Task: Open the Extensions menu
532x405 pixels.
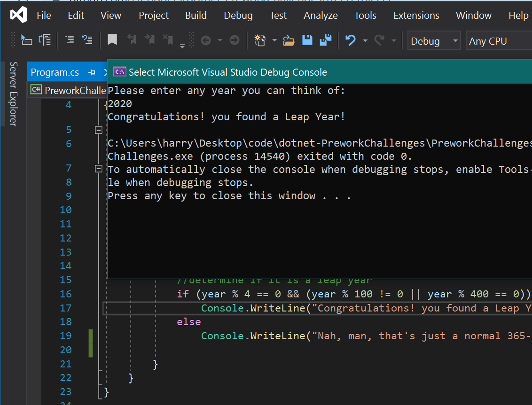Action: (416, 15)
